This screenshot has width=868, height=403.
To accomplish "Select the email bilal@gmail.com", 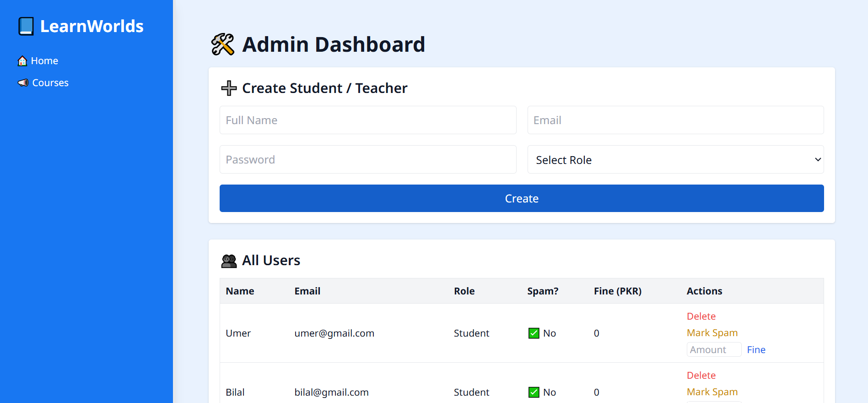I will pos(331,392).
